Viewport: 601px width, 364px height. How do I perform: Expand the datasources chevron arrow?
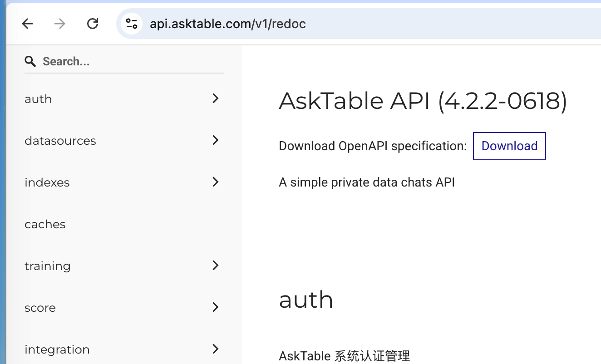click(216, 140)
